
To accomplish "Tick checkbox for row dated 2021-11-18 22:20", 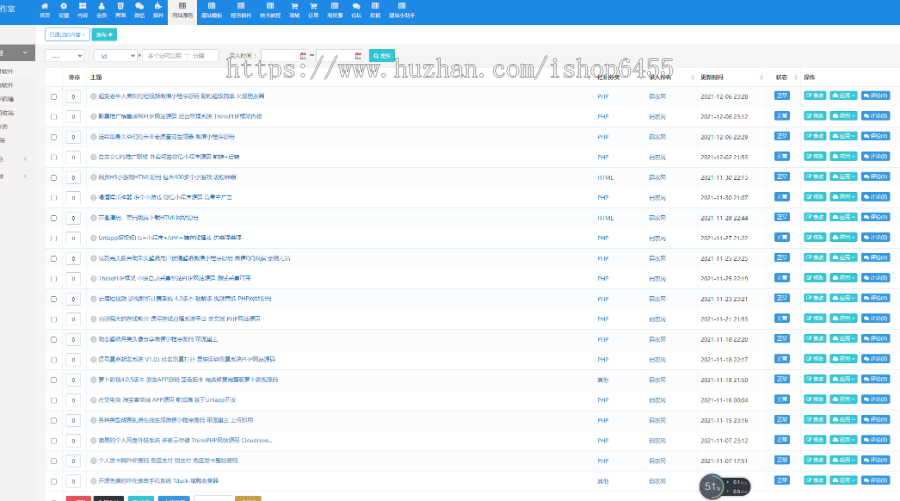I will click(x=54, y=340).
